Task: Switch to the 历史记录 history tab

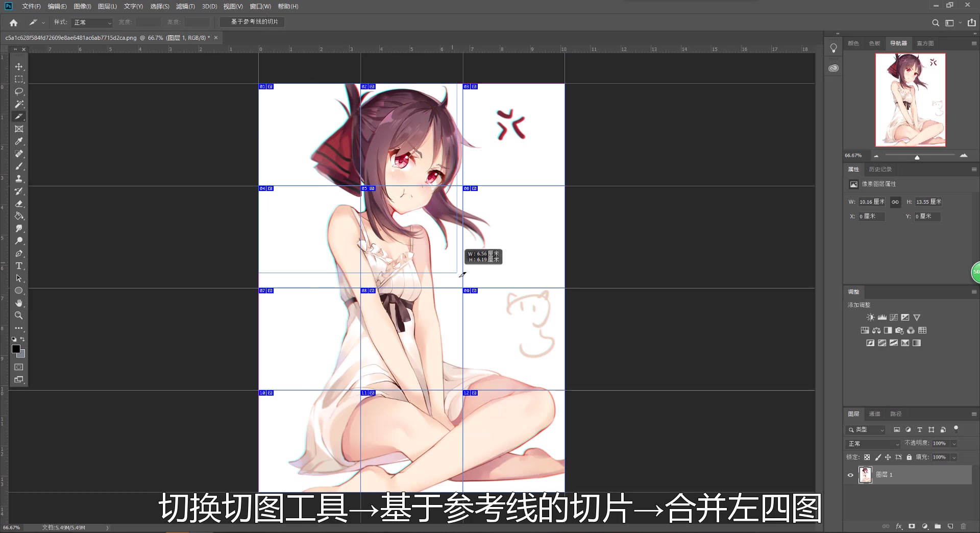Action: point(880,169)
